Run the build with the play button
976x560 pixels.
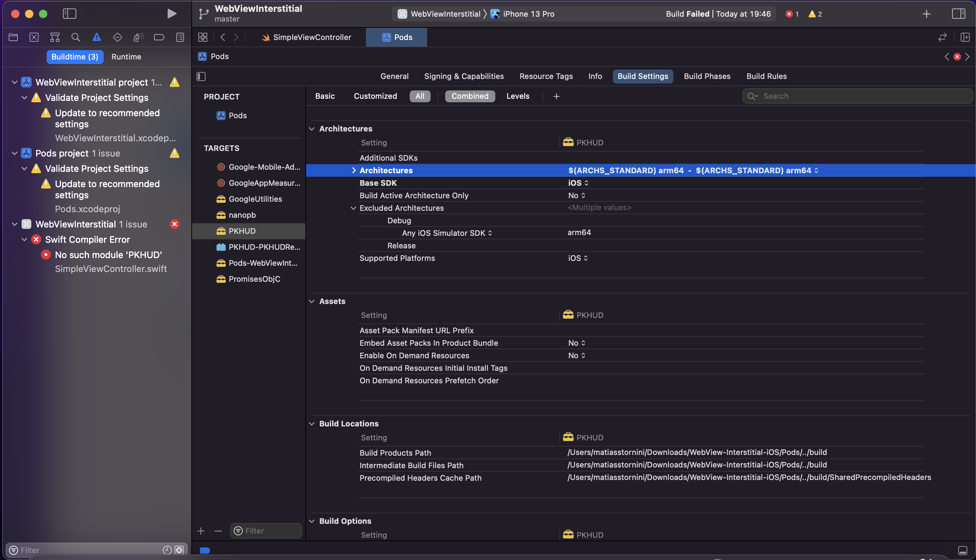tap(171, 14)
